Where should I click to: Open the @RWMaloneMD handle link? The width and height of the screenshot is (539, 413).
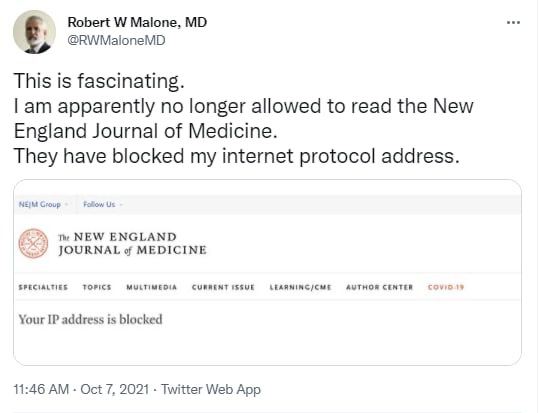(117, 40)
